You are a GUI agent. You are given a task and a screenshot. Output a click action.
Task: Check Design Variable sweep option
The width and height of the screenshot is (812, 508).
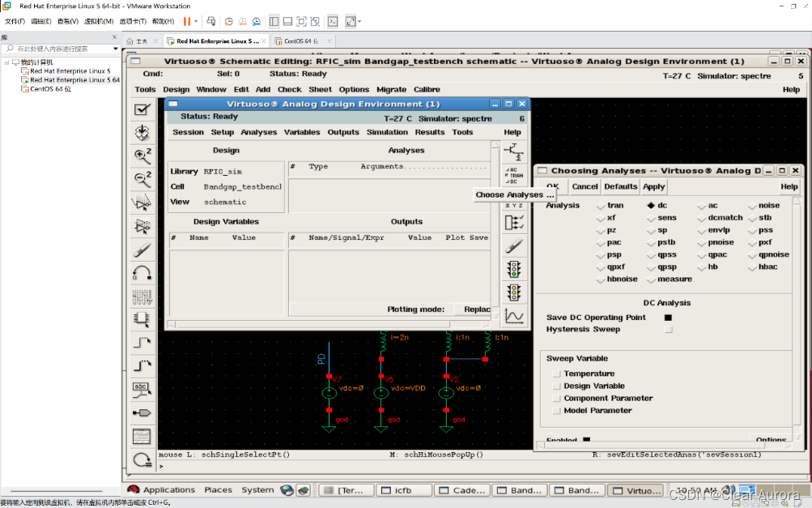point(556,386)
